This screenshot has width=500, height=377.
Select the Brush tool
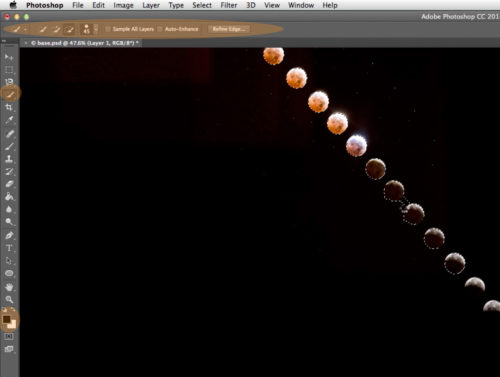pyautogui.click(x=9, y=146)
